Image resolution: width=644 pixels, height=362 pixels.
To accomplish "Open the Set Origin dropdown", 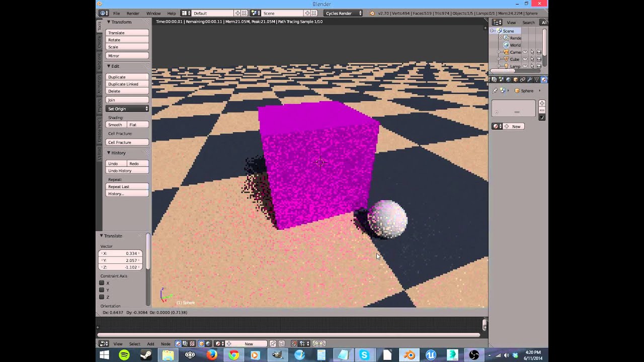I will 127,109.
